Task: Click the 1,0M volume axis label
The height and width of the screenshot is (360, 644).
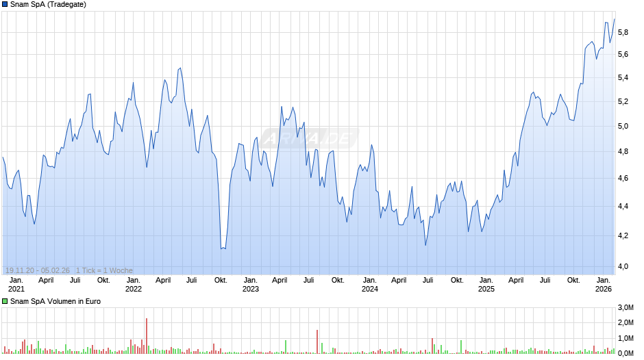Action: (x=626, y=338)
